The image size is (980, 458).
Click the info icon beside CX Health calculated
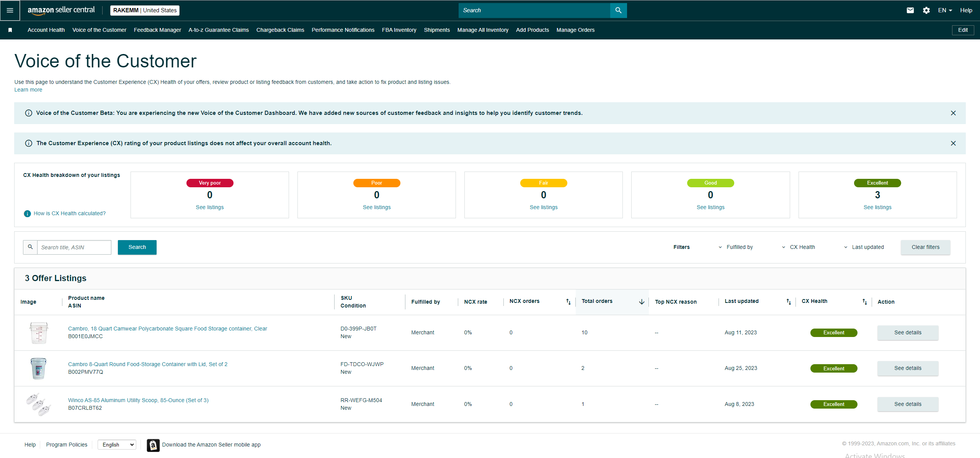(x=27, y=214)
